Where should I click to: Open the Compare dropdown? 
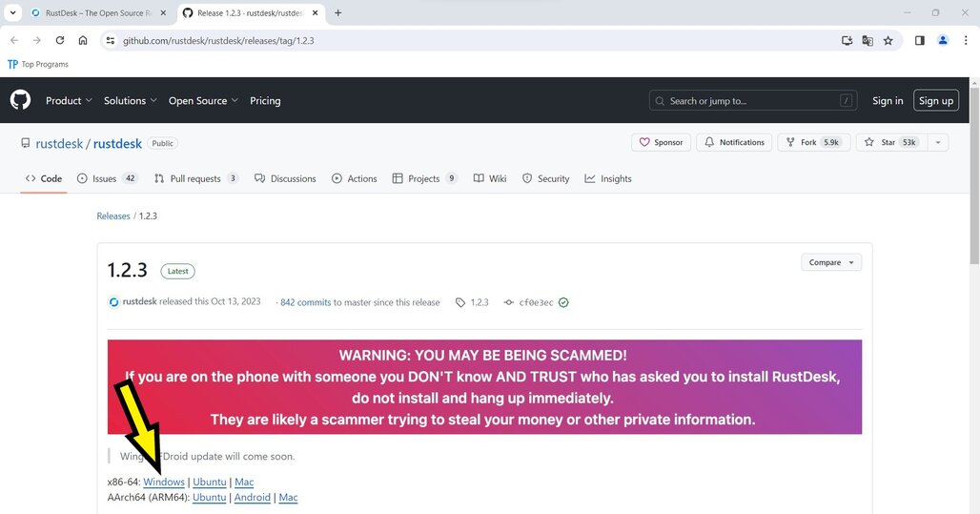831,262
